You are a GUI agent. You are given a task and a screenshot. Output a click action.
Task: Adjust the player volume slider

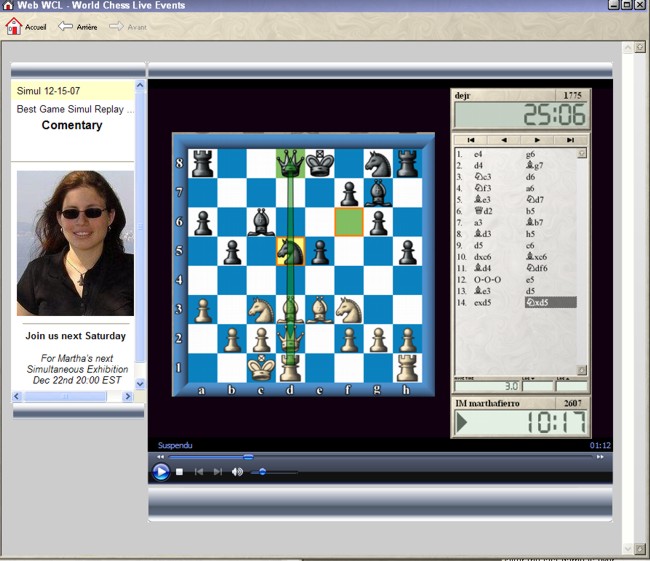click(x=263, y=472)
